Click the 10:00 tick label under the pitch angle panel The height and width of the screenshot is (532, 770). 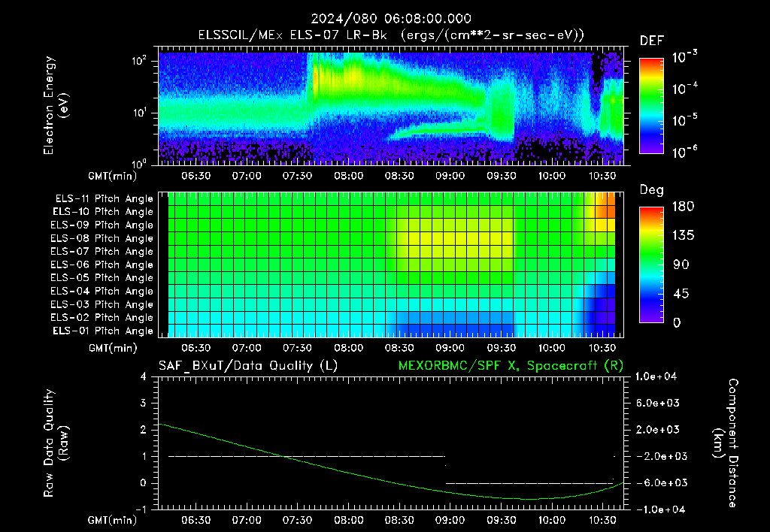(552, 348)
